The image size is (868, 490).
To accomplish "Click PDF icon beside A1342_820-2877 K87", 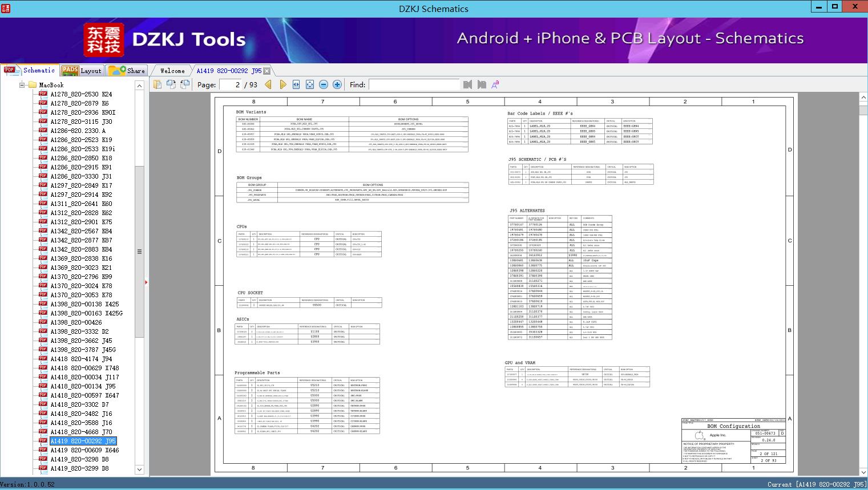I will pyautogui.click(x=43, y=240).
